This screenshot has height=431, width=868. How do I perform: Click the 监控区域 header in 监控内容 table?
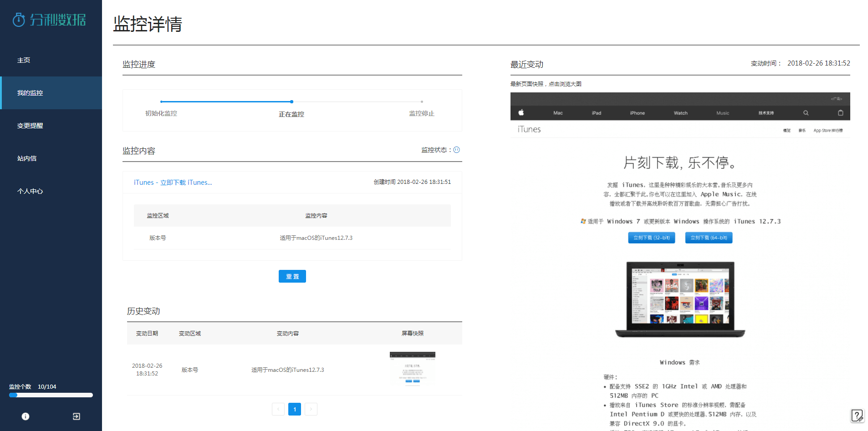[x=158, y=216]
